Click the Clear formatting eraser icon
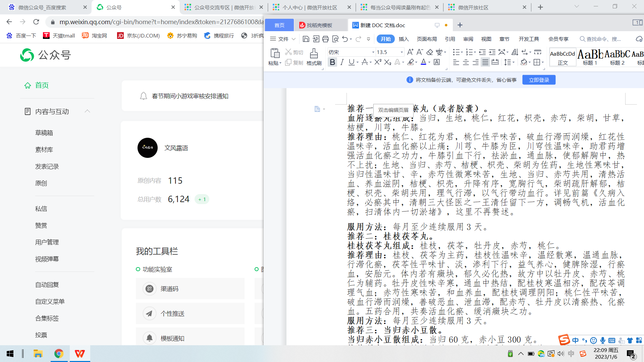 (x=430, y=52)
